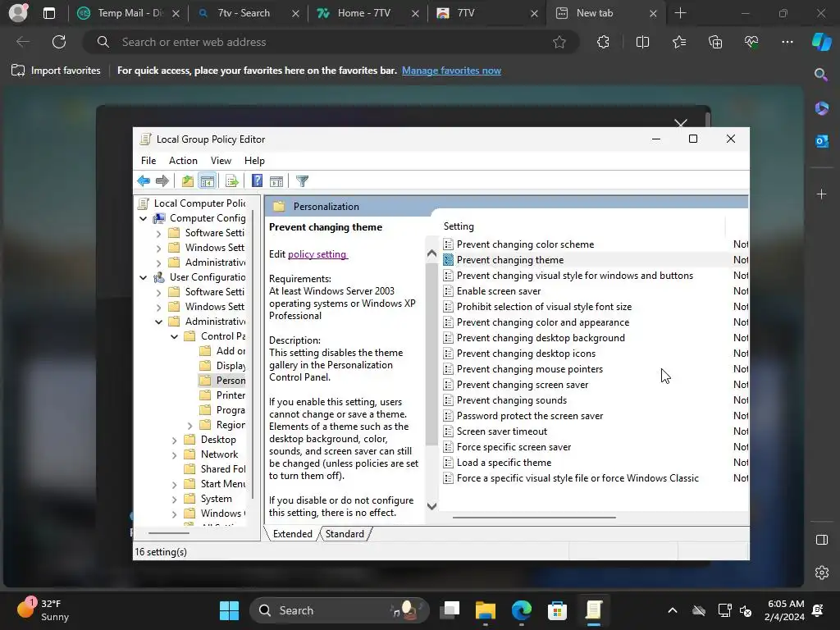Collapse Control Panel tree node

coord(174,336)
